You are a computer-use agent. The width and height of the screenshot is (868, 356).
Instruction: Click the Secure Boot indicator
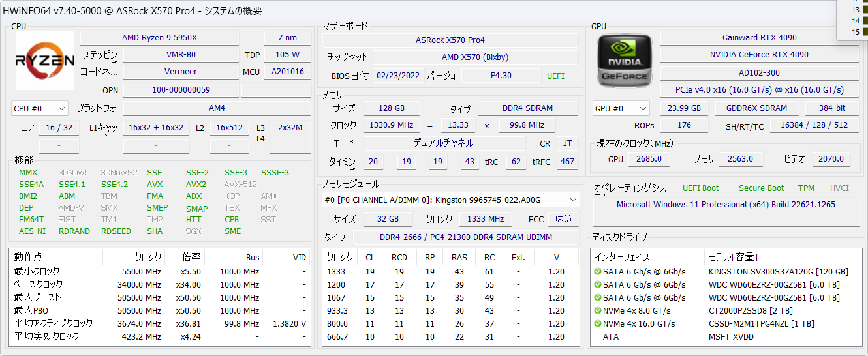[x=761, y=188]
